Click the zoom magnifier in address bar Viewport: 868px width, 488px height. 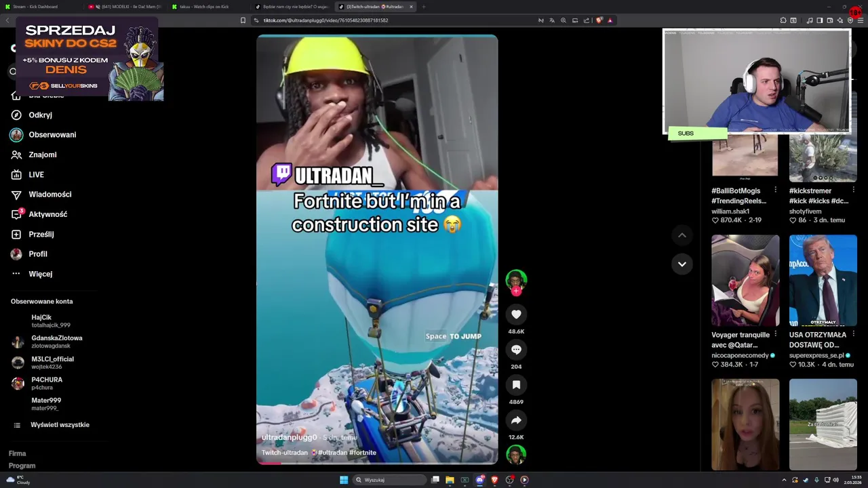[x=563, y=20]
